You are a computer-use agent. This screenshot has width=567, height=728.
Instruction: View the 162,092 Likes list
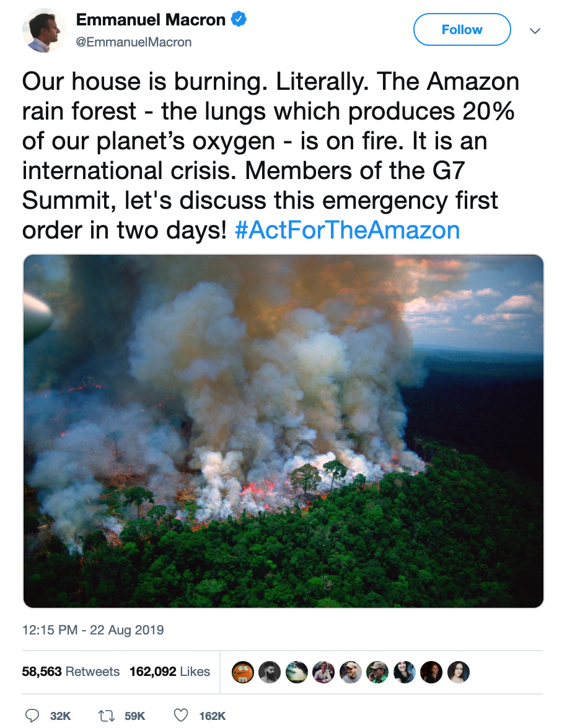170,672
